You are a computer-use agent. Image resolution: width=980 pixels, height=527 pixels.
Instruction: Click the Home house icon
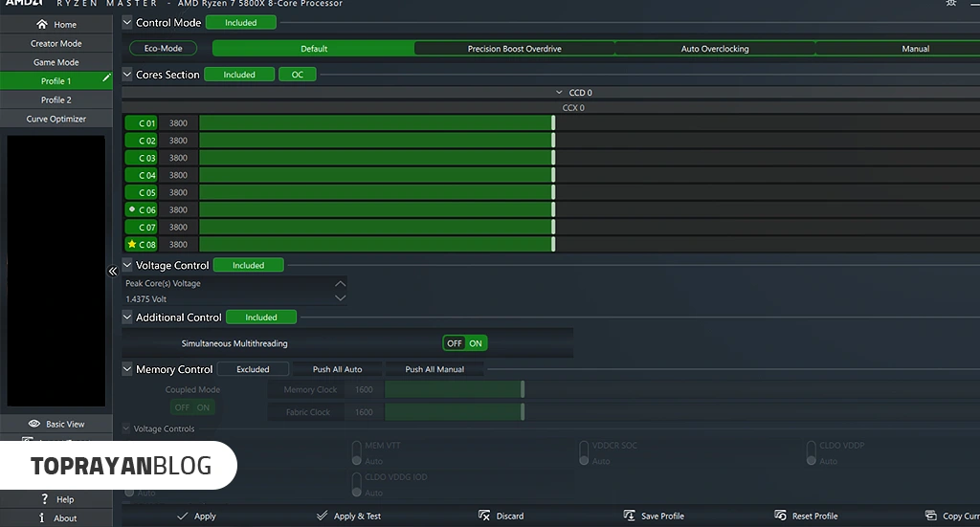tap(42, 24)
